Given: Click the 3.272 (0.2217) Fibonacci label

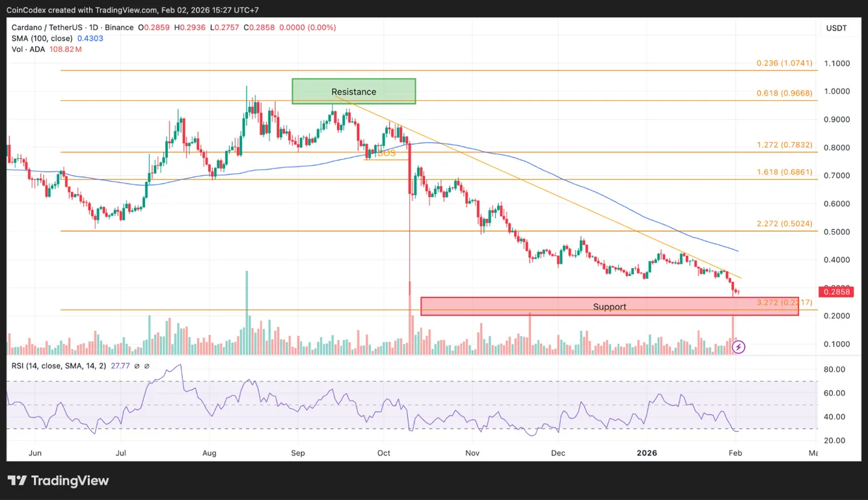Looking at the screenshot, I should tap(784, 302).
